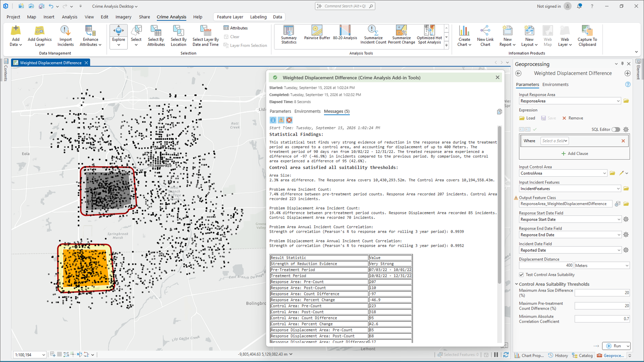Change the displacement distance units dropdown
The image size is (644, 362).
coord(602,265)
